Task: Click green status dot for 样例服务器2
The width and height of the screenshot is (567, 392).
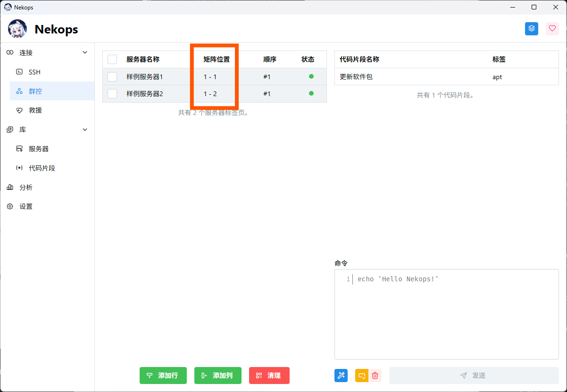Action: [311, 93]
